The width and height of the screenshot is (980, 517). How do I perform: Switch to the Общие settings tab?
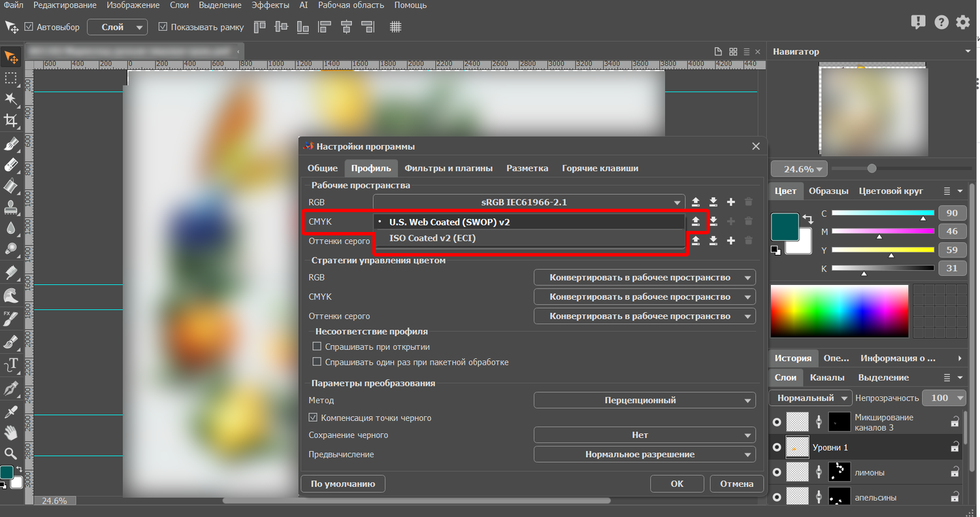[x=323, y=168]
